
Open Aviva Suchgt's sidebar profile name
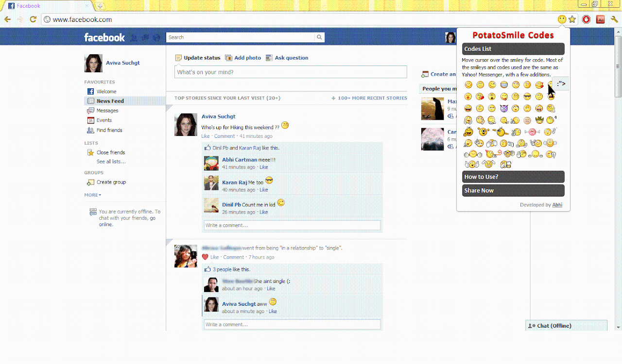[123, 63]
